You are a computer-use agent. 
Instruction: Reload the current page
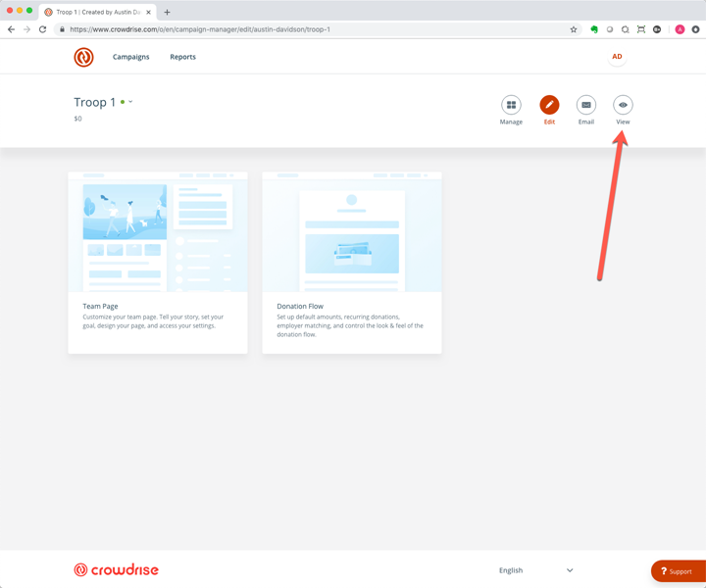pyautogui.click(x=43, y=29)
